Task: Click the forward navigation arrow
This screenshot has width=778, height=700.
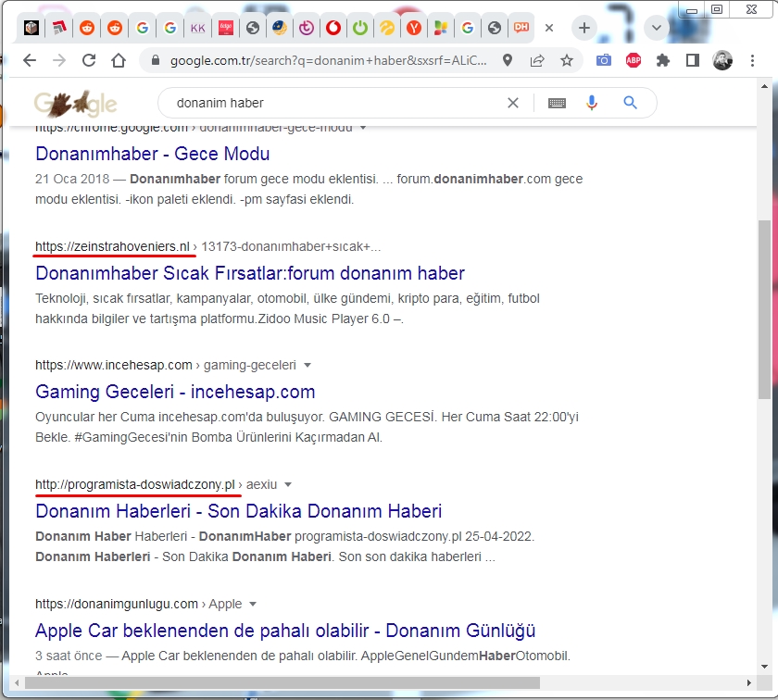Action: (x=59, y=60)
